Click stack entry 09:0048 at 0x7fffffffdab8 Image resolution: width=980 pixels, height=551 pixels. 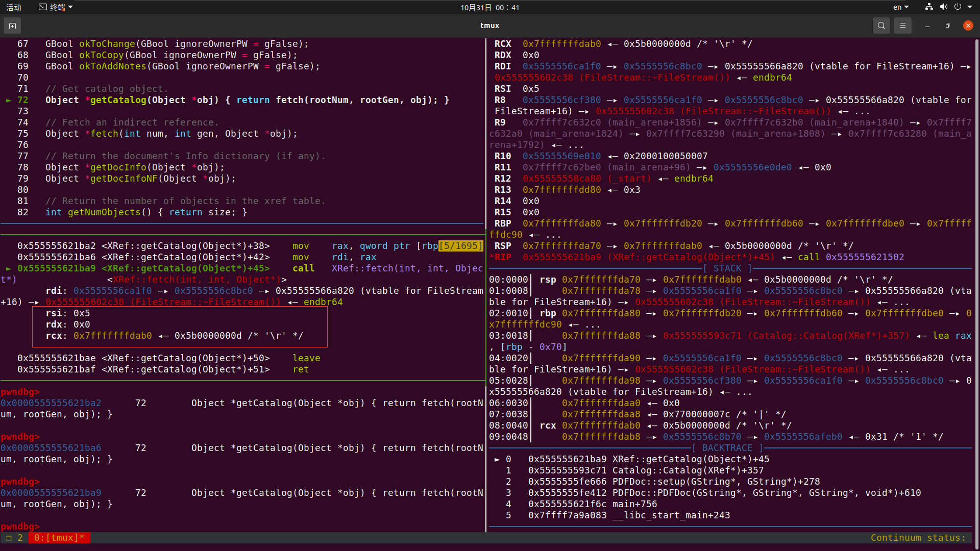(x=716, y=437)
